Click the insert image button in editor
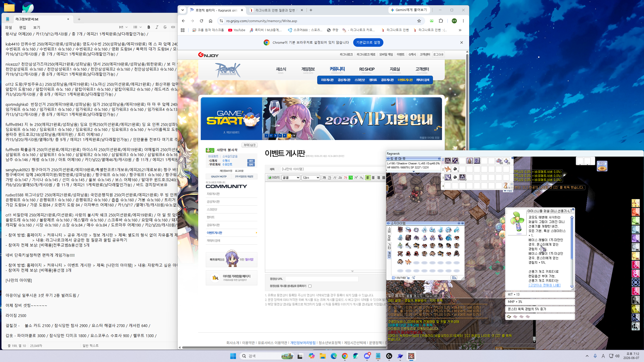The height and width of the screenshot is (362, 644). point(274,178)
